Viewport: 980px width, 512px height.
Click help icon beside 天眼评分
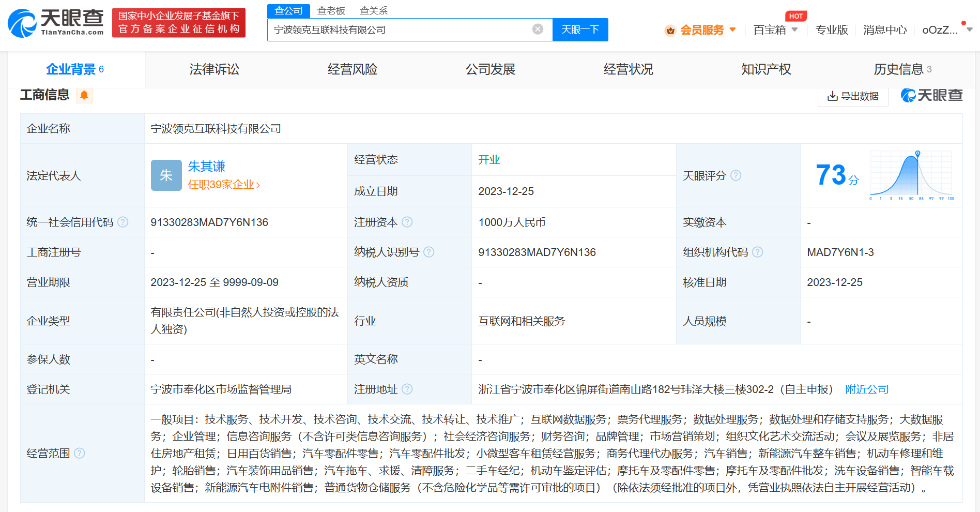click(736, 176)
